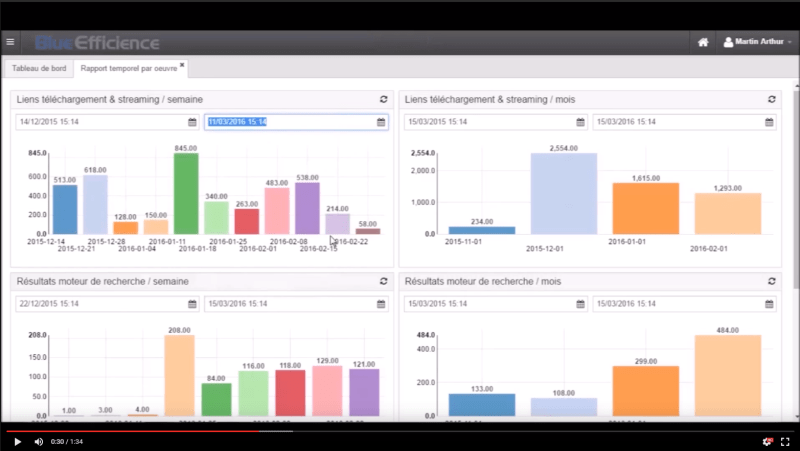Screen dimensions: 800x451
Task: Seek on the red video progress bar
Action: [150, 431]
